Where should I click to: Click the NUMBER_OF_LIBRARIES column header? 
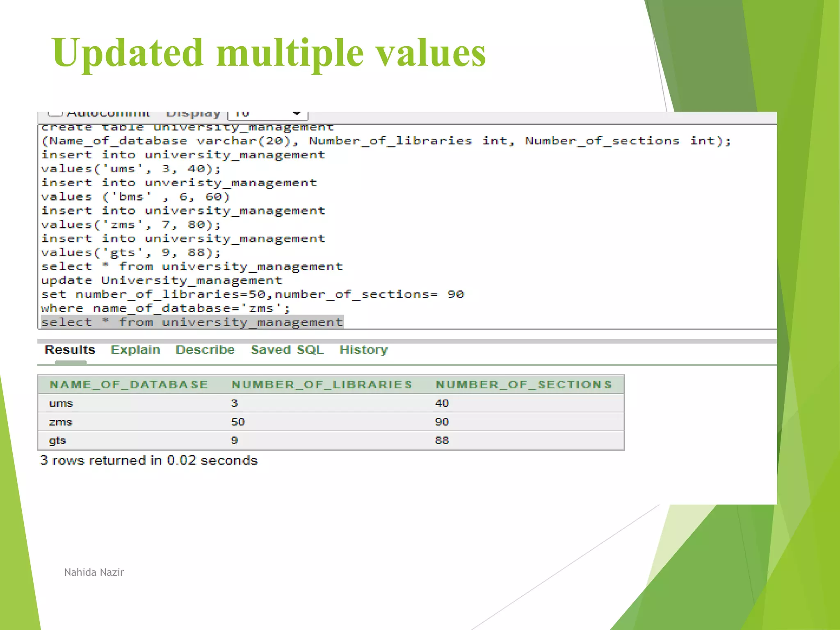point(322,385)
